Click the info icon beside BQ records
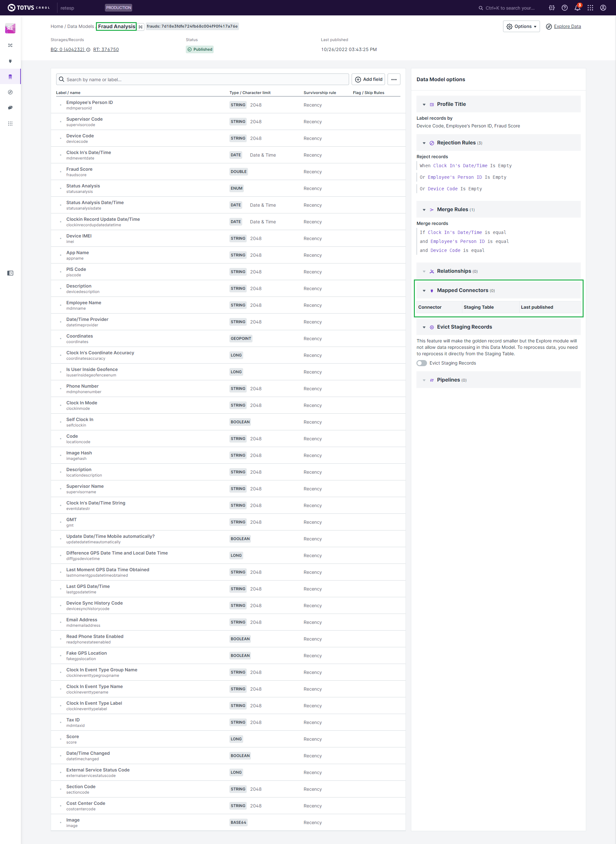This screenshot has width=616, height=844. coord(88,50)
